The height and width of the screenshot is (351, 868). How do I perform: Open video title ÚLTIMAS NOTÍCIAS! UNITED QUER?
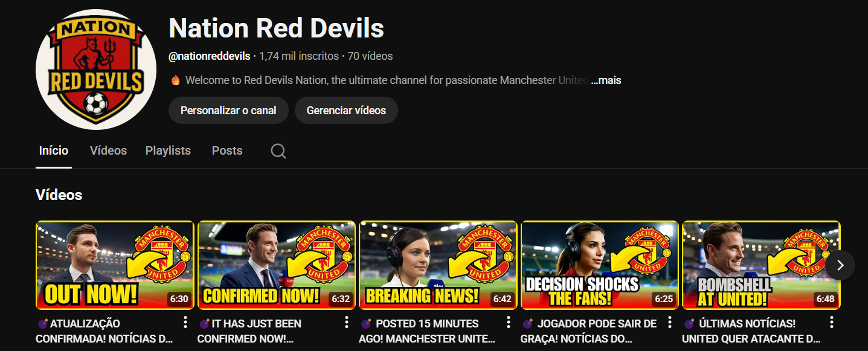tap(751, 331)
